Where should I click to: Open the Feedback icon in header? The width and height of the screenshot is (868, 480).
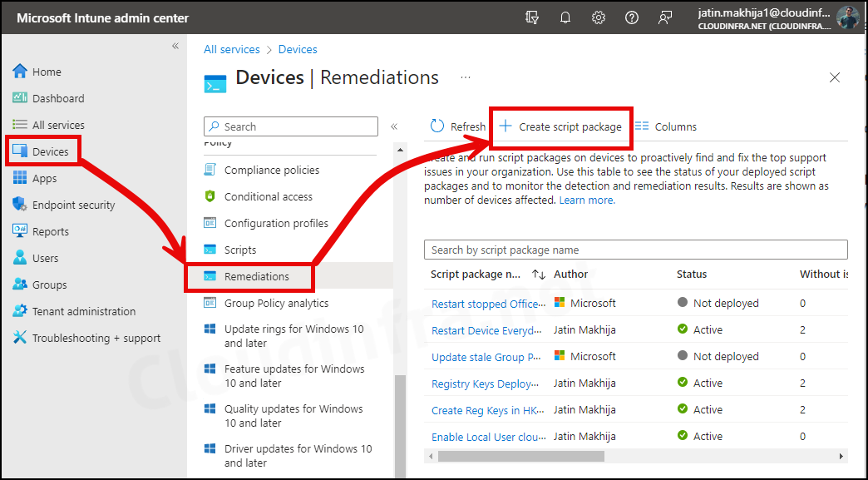[665, 17]
